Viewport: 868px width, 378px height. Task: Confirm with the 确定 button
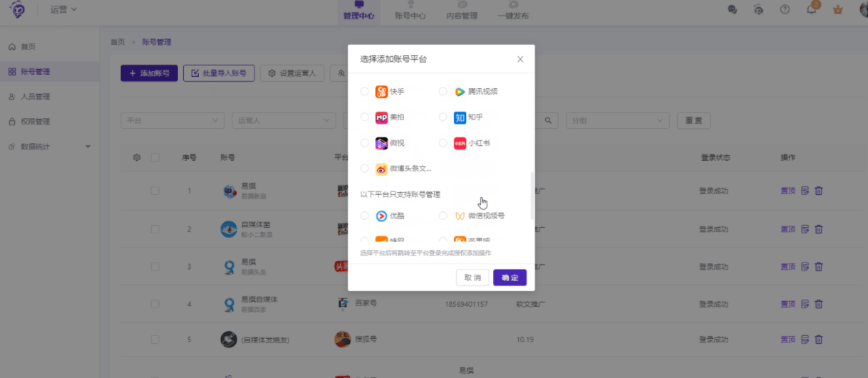point(510,278)
